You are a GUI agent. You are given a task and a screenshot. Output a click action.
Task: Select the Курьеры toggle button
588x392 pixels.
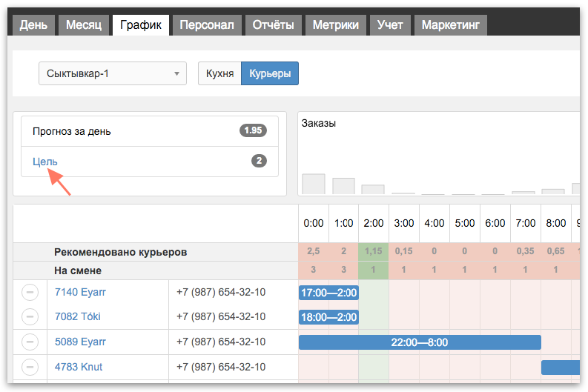[270, 73]
